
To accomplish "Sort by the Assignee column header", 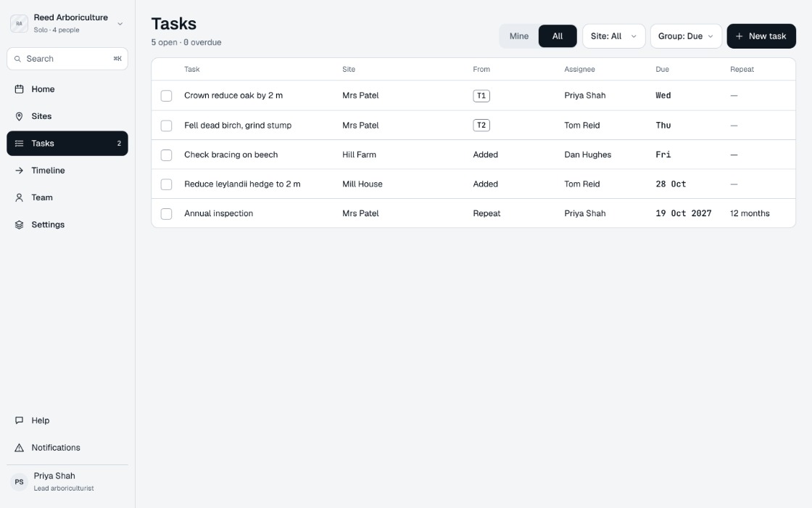I will pos(579,70).
